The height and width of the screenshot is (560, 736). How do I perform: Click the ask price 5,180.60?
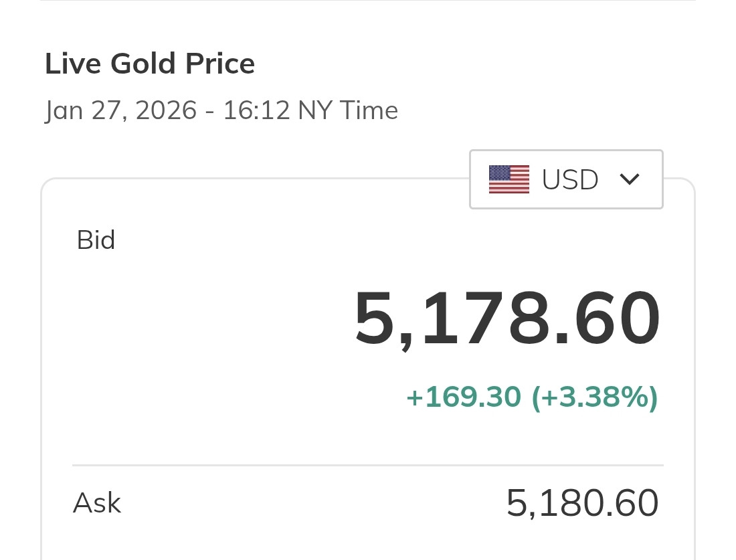[x=582, y=504]
